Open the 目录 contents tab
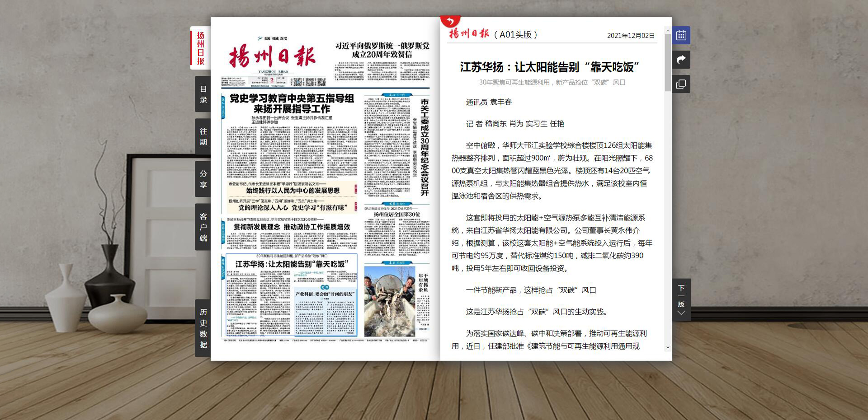This screenshot has width=868, height=420. [x=203, y=94]
